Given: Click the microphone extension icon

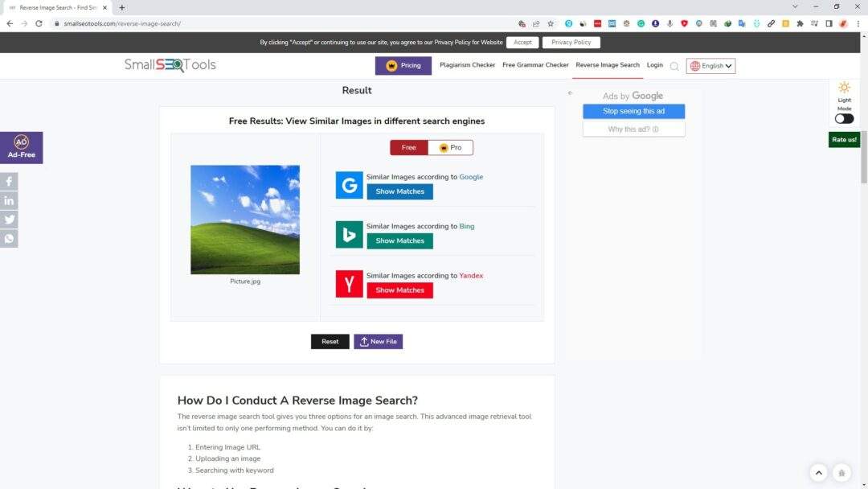Looking at the screenshot, I should pos(669,24).
